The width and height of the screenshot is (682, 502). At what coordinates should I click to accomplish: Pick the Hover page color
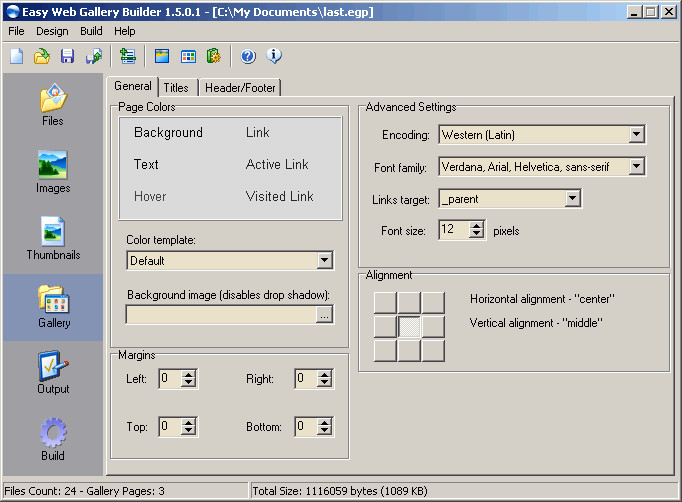pyautogui.click(x=150, y=197)
